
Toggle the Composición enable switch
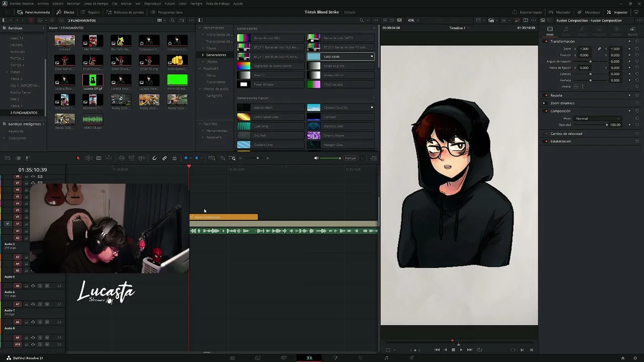(546, 111)
